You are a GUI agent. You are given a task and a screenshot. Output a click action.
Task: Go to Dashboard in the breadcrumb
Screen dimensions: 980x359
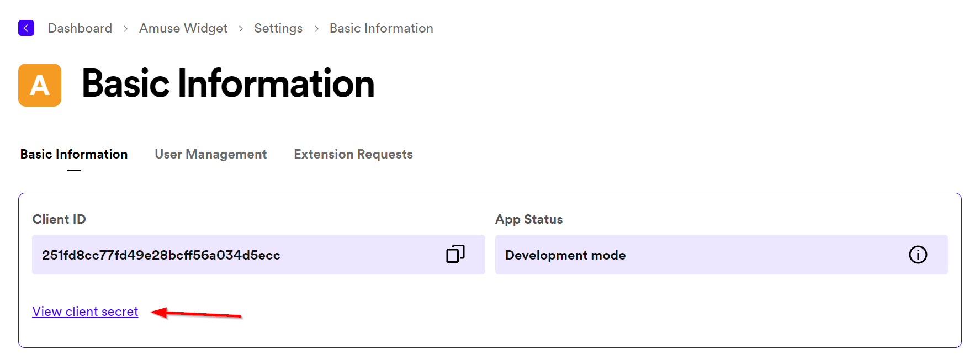coord(80,28)
